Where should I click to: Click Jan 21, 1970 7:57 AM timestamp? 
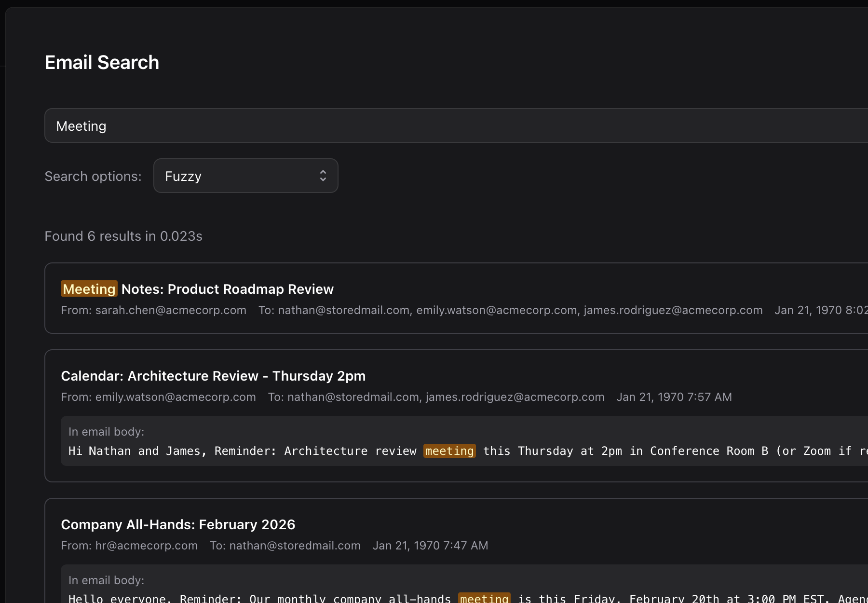[x=674, y=397]
